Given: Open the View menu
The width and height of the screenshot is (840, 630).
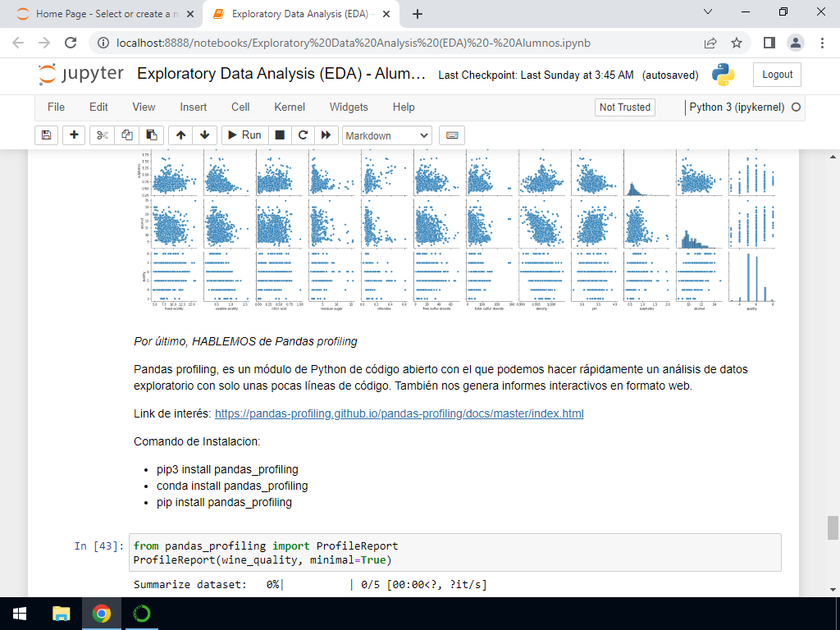Looking at the screenshot, I should point(144,107).
